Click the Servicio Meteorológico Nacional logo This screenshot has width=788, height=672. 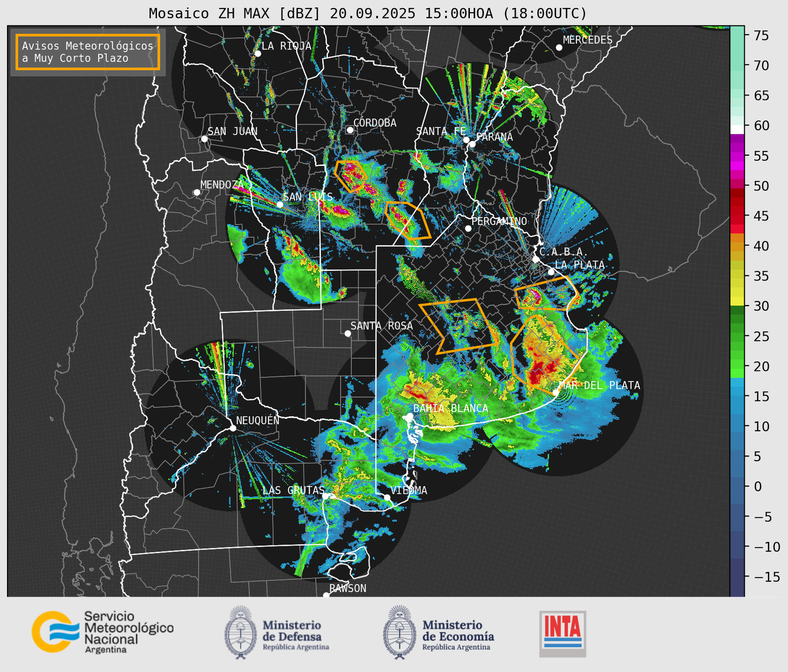pyautogui.click(x=103, y=632)
